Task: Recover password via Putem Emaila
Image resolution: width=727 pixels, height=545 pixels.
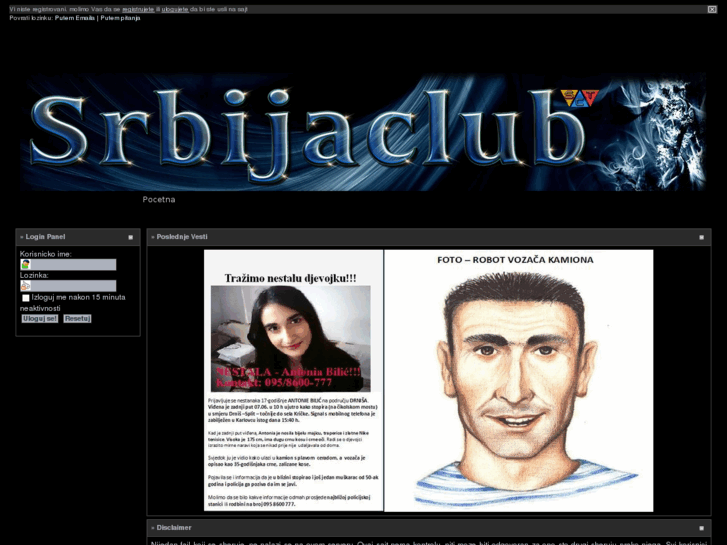Action: (x=75, y=18)
